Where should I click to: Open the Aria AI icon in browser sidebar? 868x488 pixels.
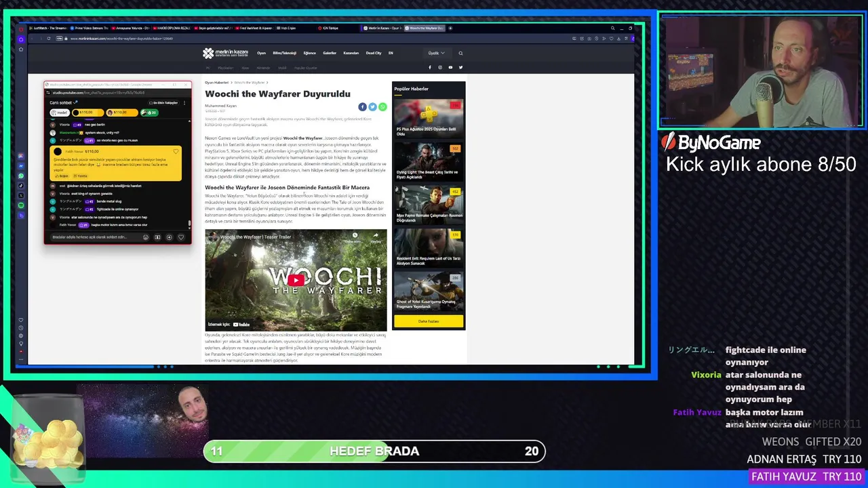tap(21, 156)
